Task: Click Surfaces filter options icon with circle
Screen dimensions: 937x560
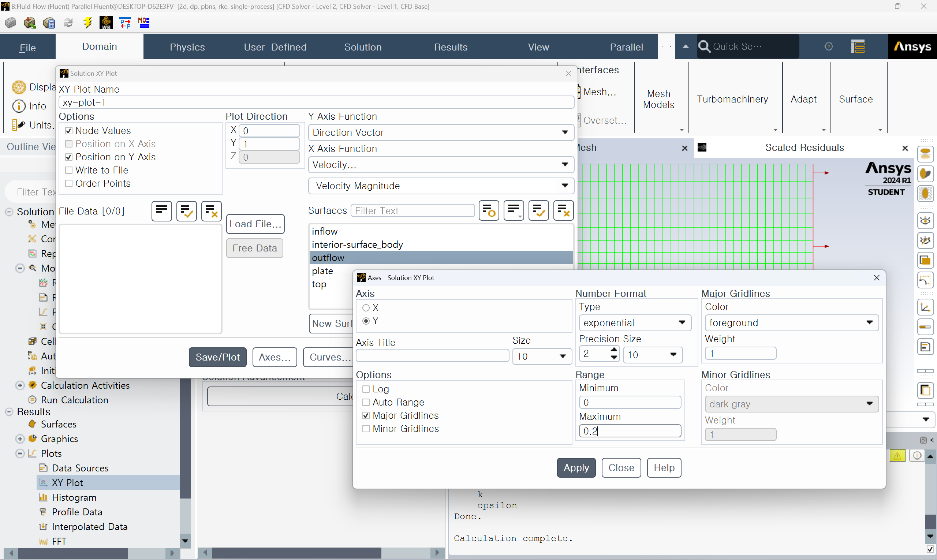Action: pyautogui.click(x=489, y=210)
